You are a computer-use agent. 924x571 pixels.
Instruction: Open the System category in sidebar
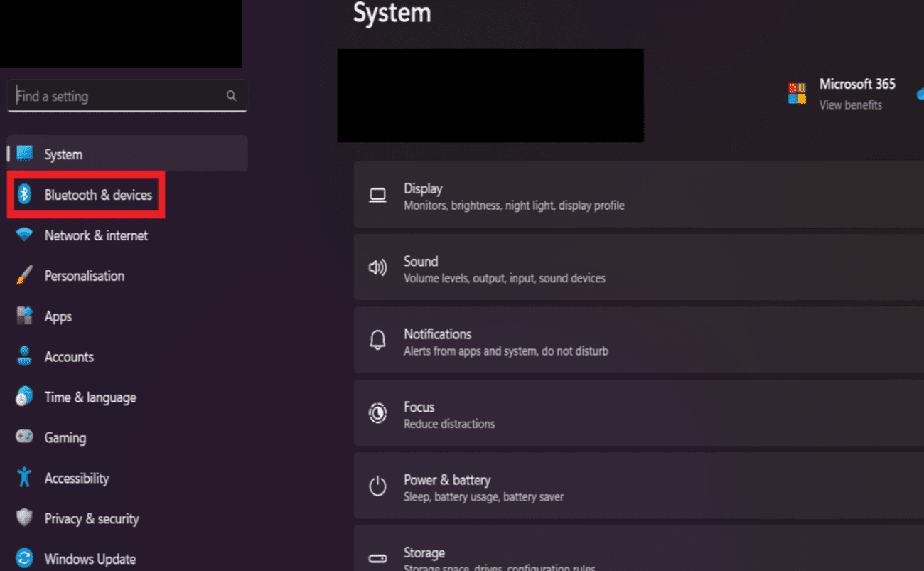pos(63,154)
